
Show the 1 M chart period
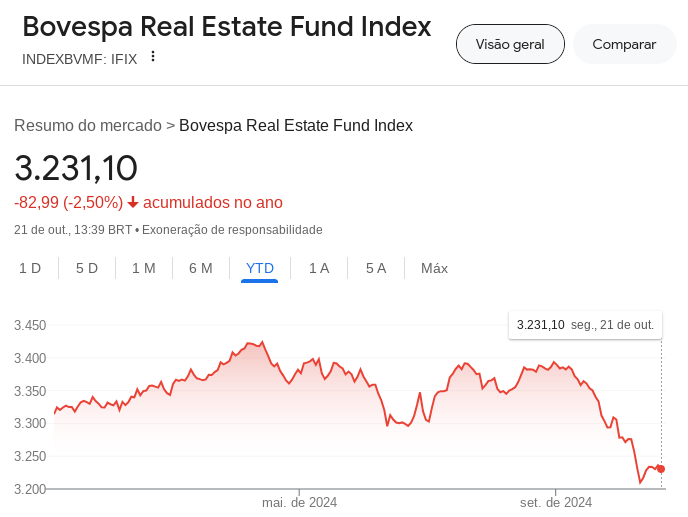click(x=144, y=268)
